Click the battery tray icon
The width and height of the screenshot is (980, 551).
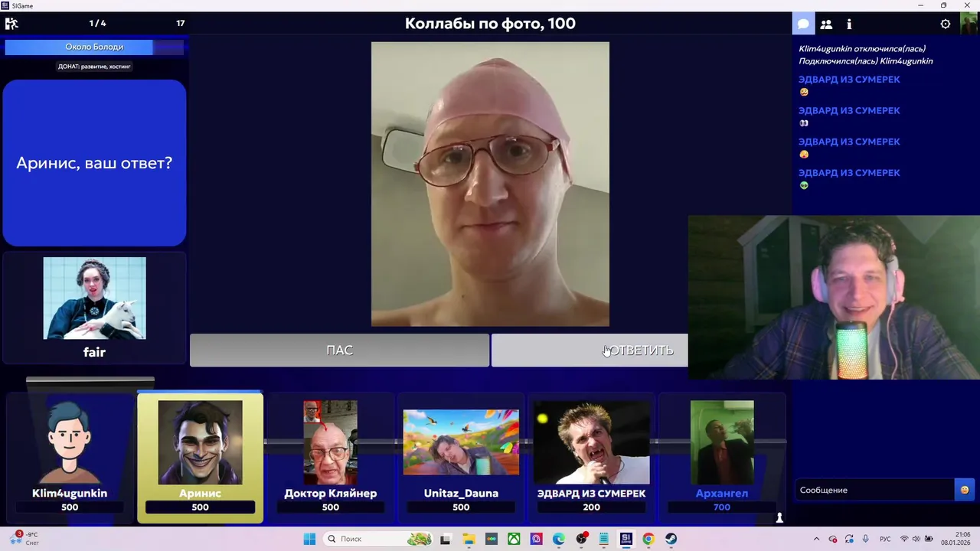[x=927, y=539]
